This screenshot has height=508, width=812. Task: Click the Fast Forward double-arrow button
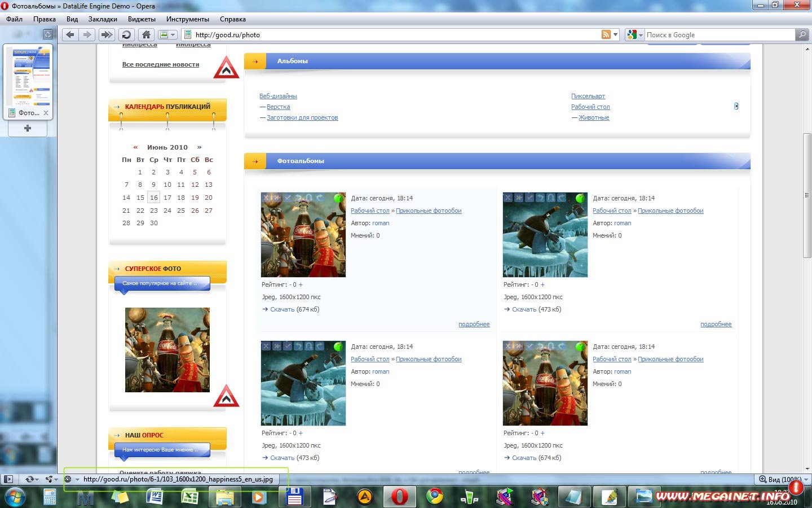(107, 34)
